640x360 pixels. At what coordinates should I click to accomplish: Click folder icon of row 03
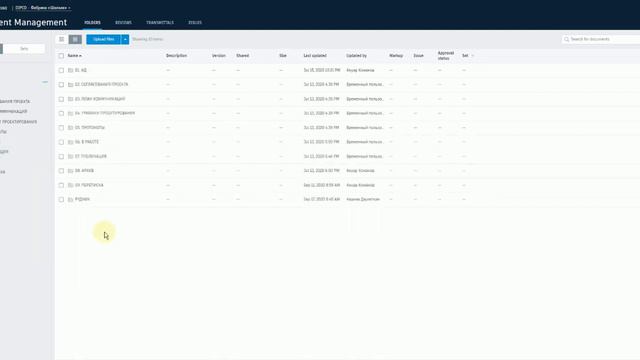(x=71, y=99)
